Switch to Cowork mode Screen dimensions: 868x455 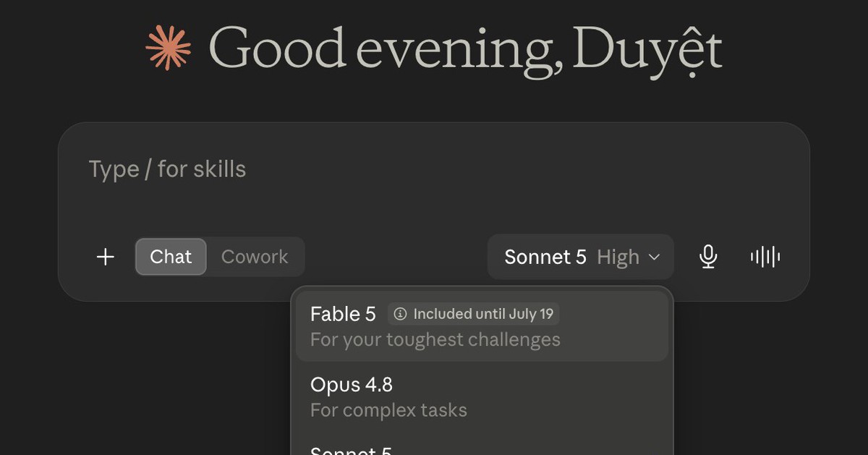(x=255, y=257)
